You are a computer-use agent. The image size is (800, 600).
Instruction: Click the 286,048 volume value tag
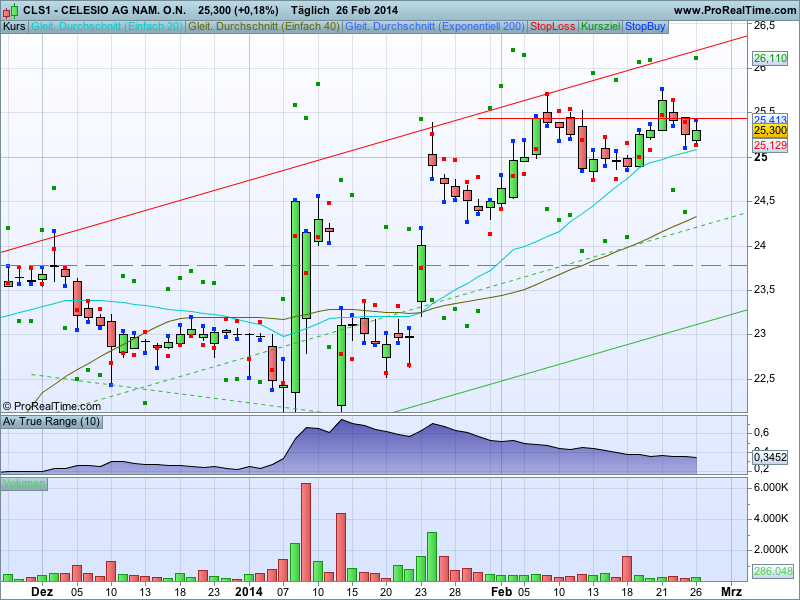pos(772,571)
